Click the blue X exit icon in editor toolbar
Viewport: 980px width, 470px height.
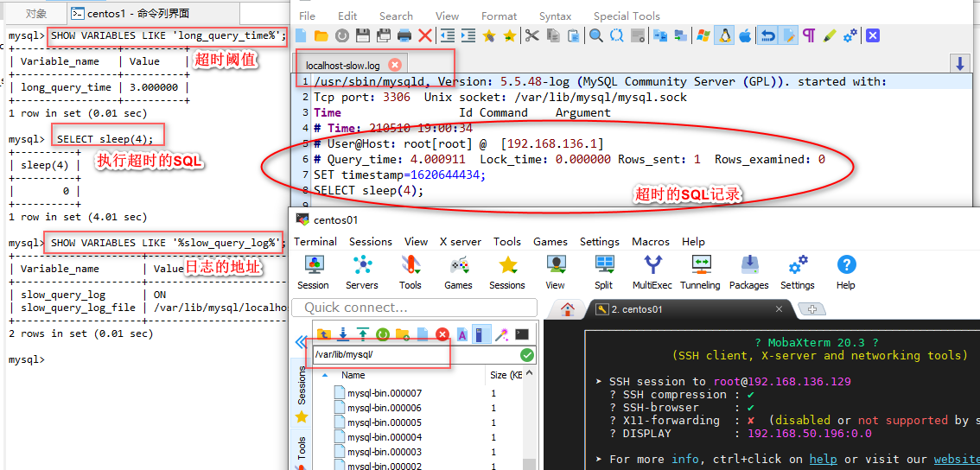873,35
